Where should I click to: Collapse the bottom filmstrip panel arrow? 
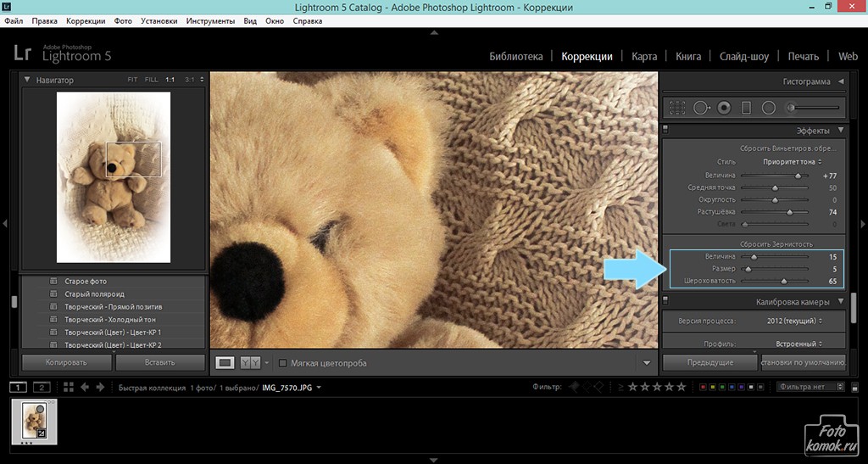434,460
